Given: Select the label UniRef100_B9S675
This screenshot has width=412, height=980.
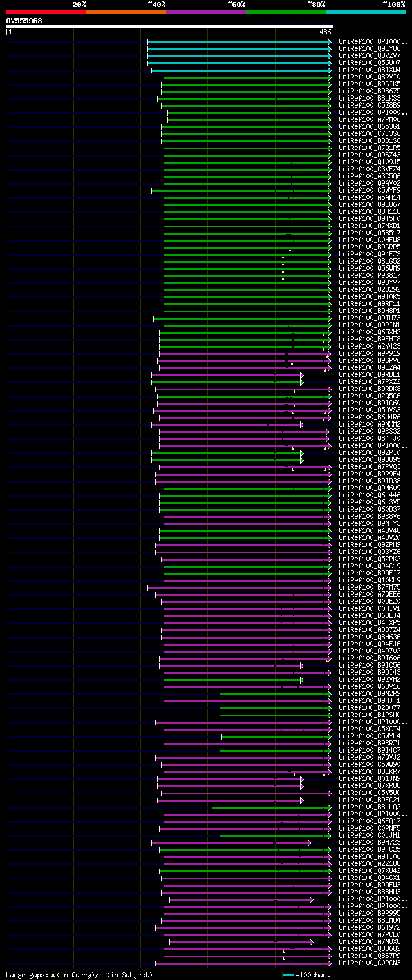Looking at the screenshot, I should click(370, 91).
